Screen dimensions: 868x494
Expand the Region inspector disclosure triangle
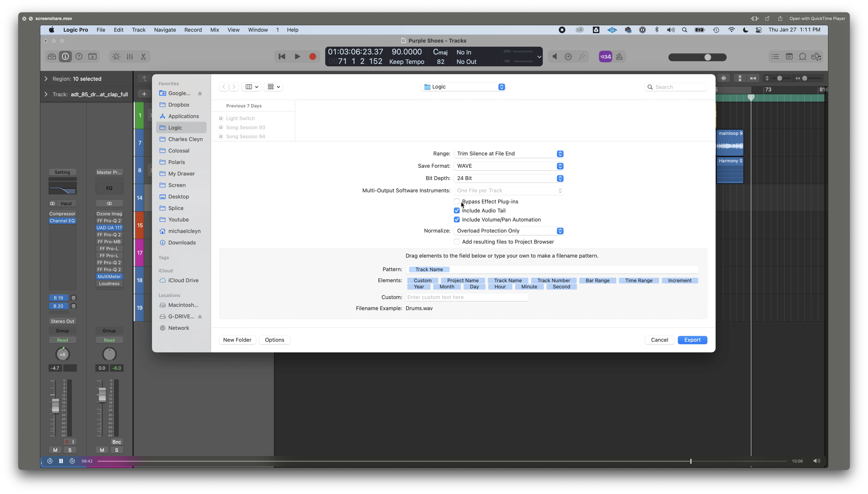click(46, 79)
